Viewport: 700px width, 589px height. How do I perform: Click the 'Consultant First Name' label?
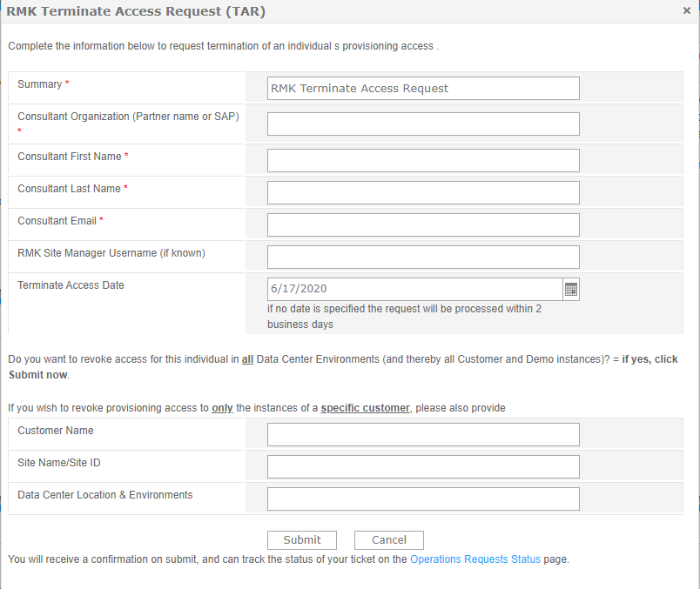pos(70,157)
